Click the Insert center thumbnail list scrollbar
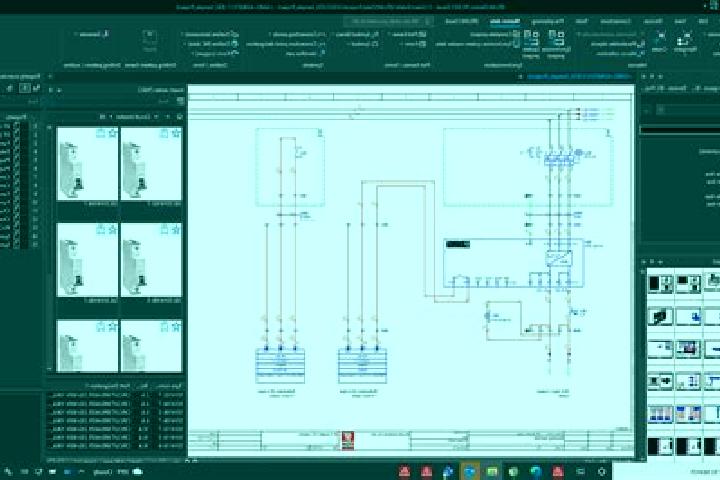Viewport: 720px width, 480px height. click(50, 248)
